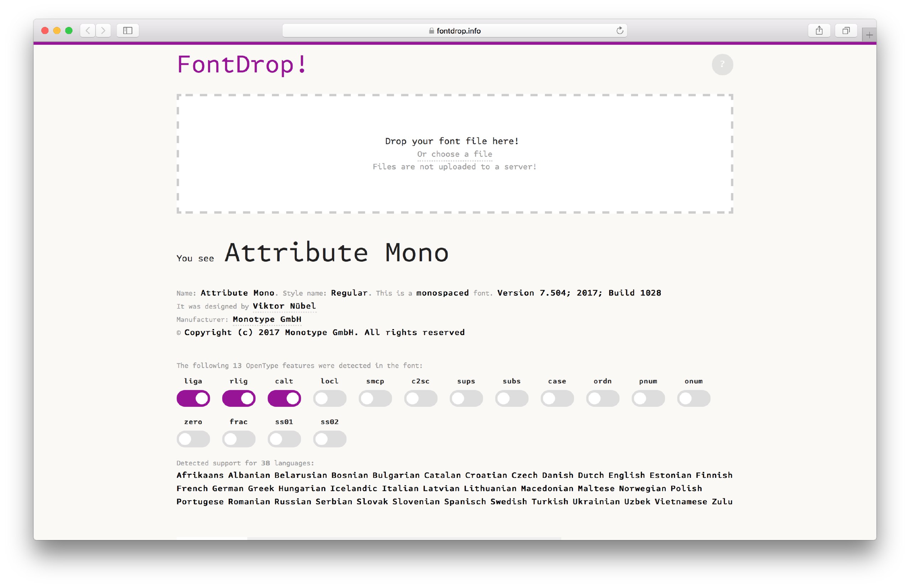
Task: Click inside the font drop zone
Action: tap(455, 153)
